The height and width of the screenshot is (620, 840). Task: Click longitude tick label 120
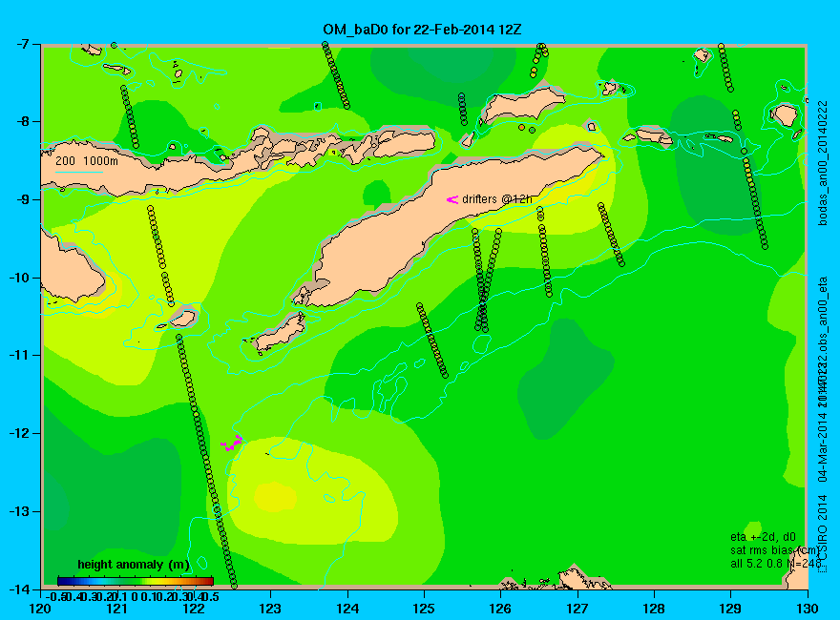[40, 609]
